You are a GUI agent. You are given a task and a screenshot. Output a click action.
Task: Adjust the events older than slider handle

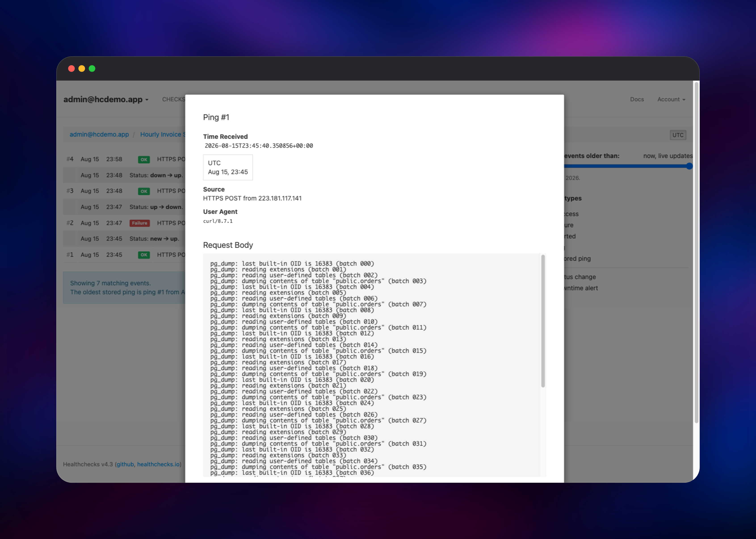689,166
